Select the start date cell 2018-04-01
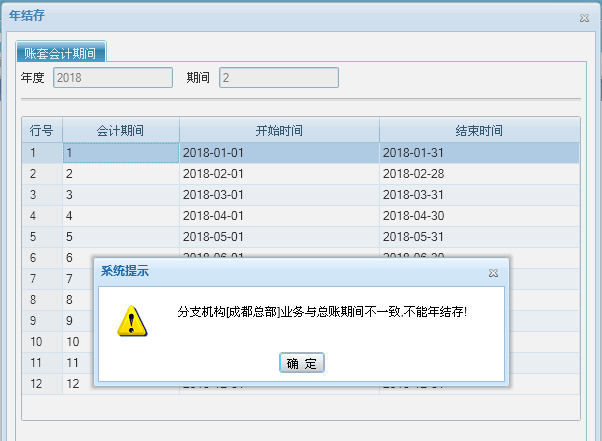This screenshot has height=441, width=602. 279,216
